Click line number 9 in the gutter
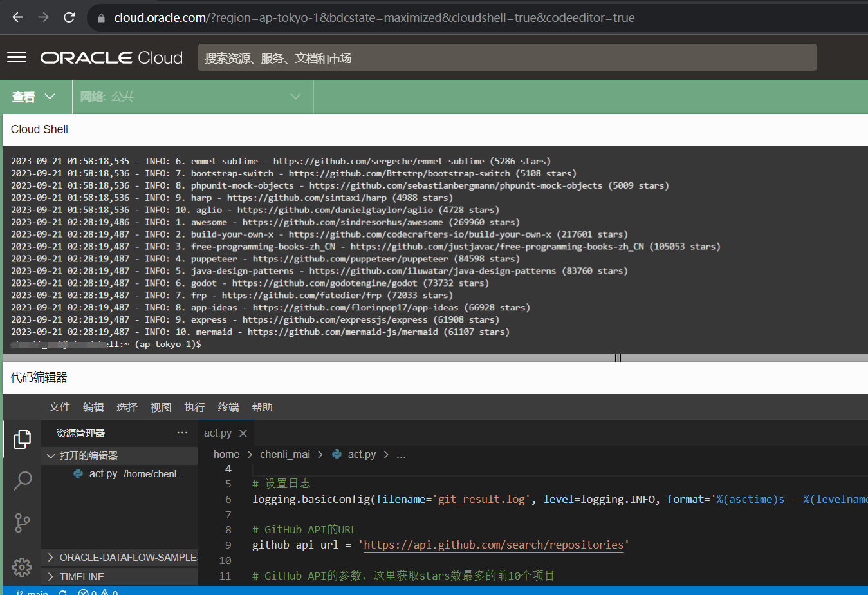The width and height of the screenshot is (868, 595). click(228, 545)
